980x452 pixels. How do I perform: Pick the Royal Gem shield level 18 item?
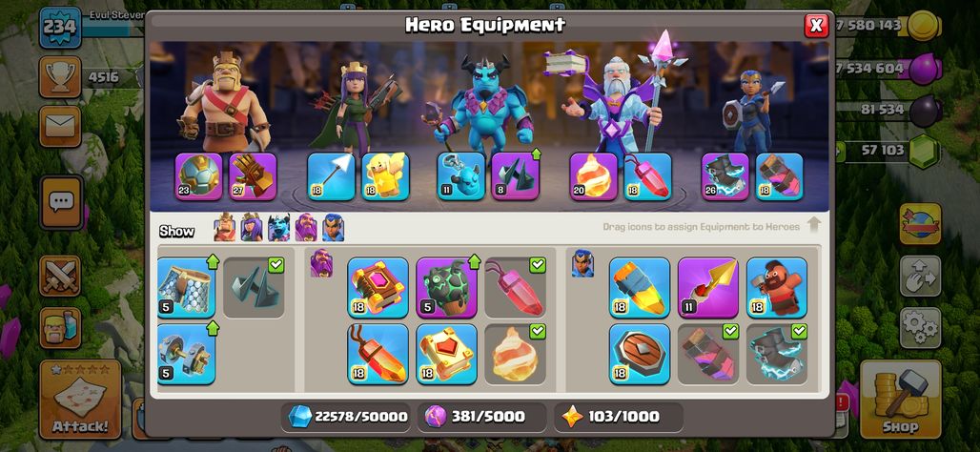click(640, 353)
